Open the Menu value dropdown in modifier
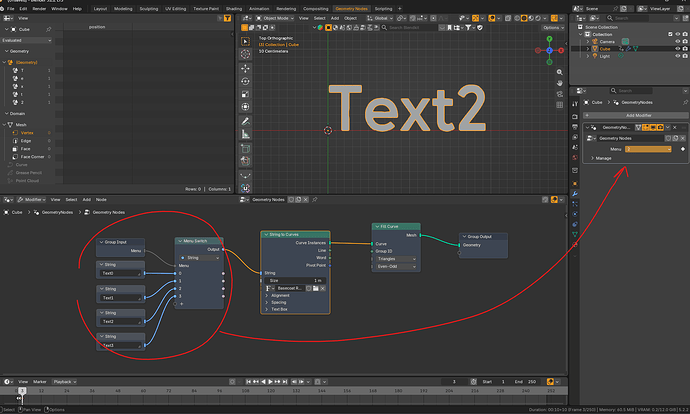Image resolution: width=690 pixels, height=414 pixels. pyautogui.click(x=648, y=149)
